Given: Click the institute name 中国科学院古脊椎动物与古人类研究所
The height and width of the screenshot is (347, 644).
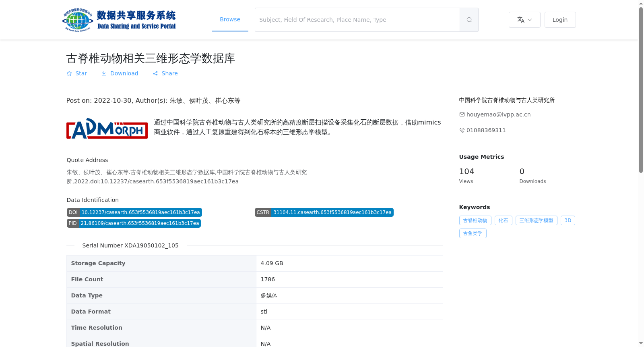Looking at the screenshot, I should point(507,100).
